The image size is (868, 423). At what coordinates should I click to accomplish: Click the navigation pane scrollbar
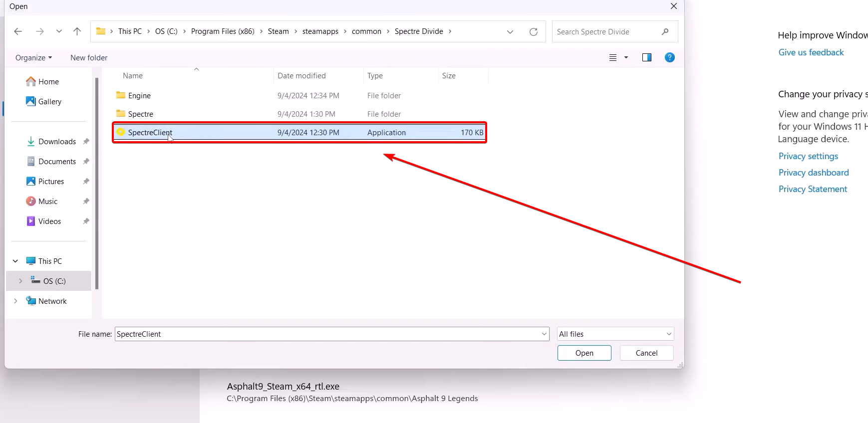97,184
